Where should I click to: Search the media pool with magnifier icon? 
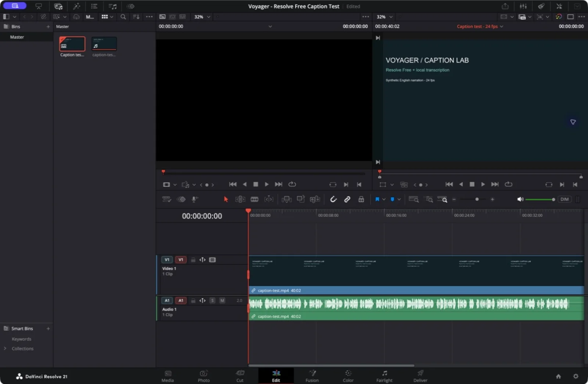point(123,17)
